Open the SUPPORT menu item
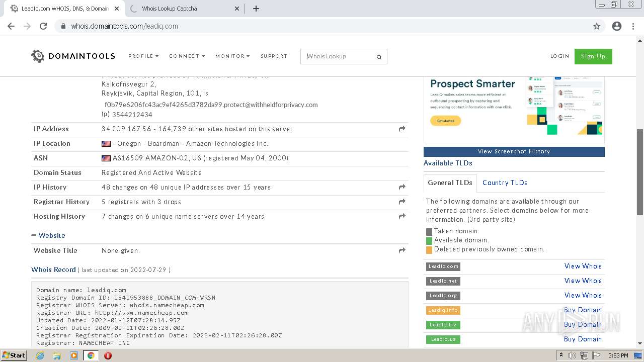 coord(274,56)
